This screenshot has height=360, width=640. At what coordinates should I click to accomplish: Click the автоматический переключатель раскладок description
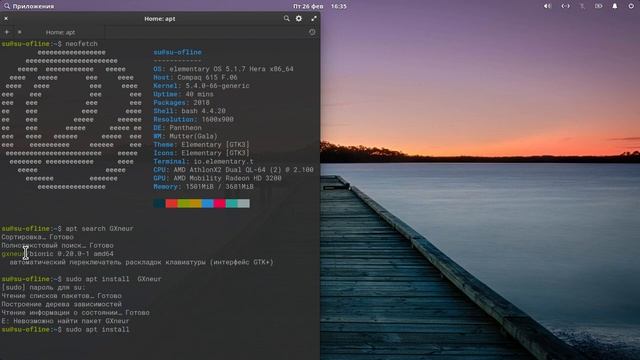click(141, 262)
